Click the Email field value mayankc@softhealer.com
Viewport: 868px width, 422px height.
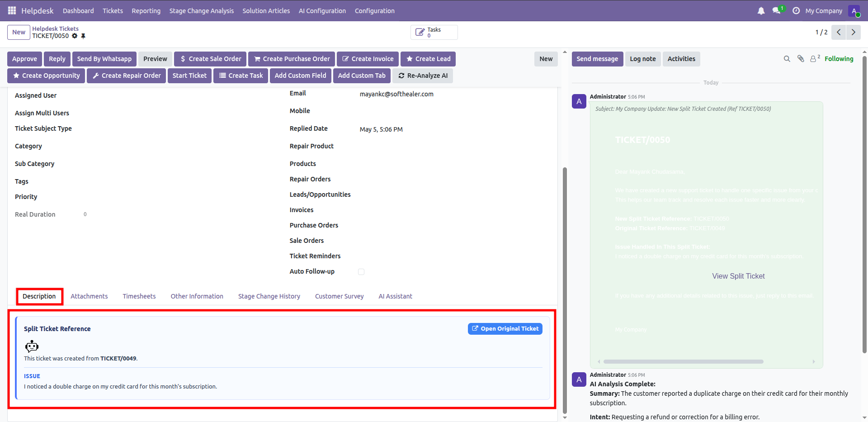(396, 94)
